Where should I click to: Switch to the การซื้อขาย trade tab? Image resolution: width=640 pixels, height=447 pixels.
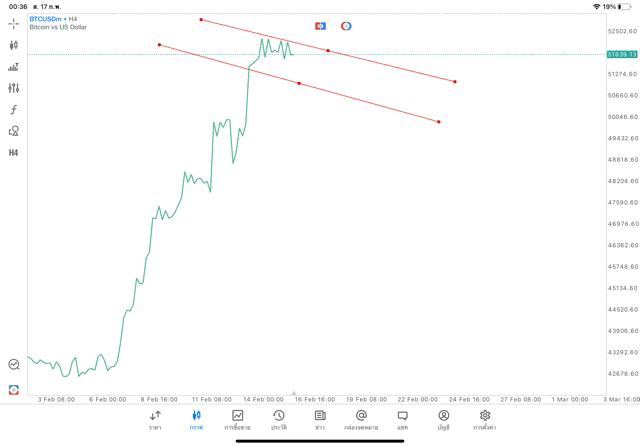coord(238,419)
